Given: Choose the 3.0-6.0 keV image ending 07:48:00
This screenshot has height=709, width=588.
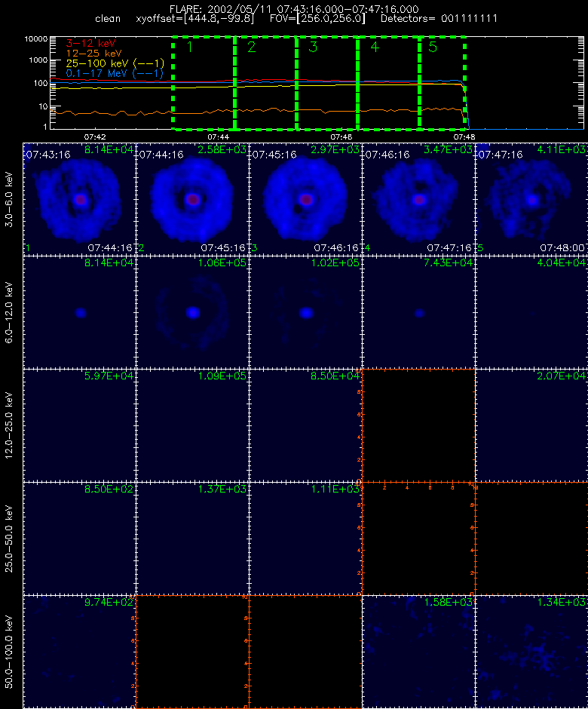Looking at the screenshot, I should pyautogui.click(x=531, y=199).
